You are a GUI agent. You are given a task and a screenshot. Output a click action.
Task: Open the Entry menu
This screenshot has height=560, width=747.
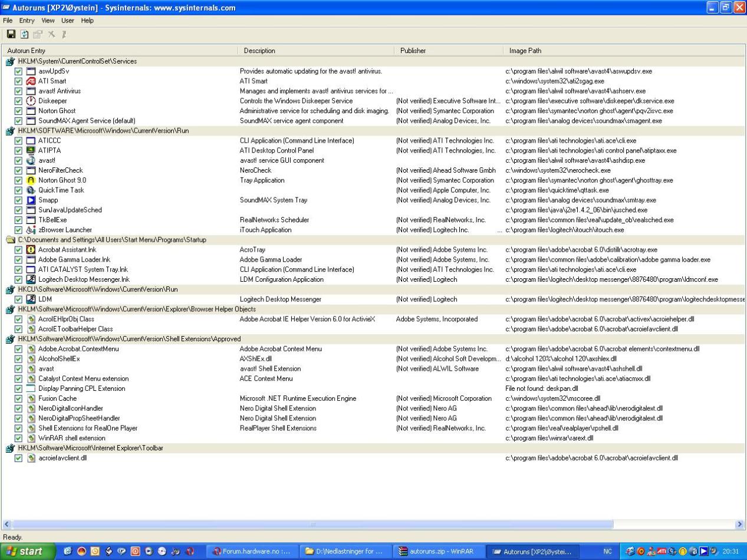(x=27, y=20)
